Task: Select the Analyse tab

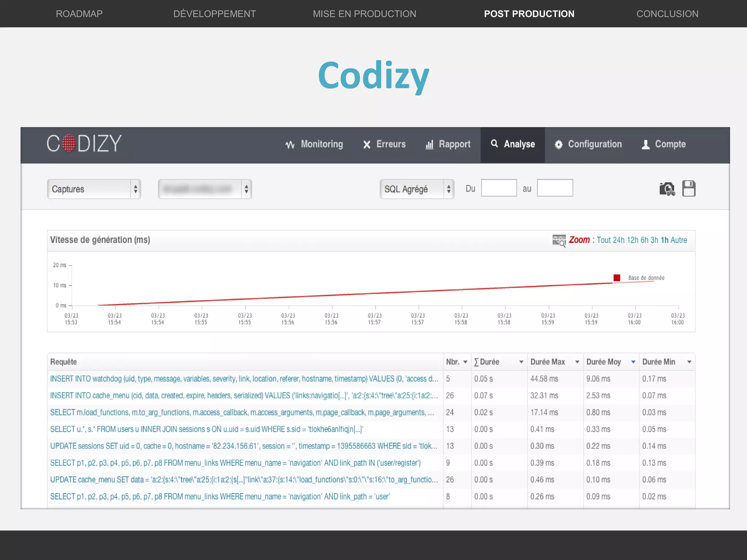Action: 512,145
